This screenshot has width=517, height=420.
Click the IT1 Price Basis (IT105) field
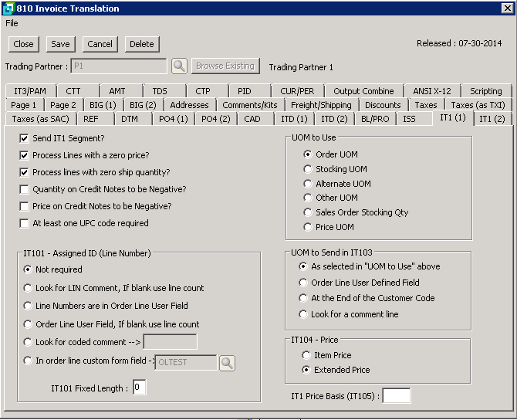(x=397, y=396)
